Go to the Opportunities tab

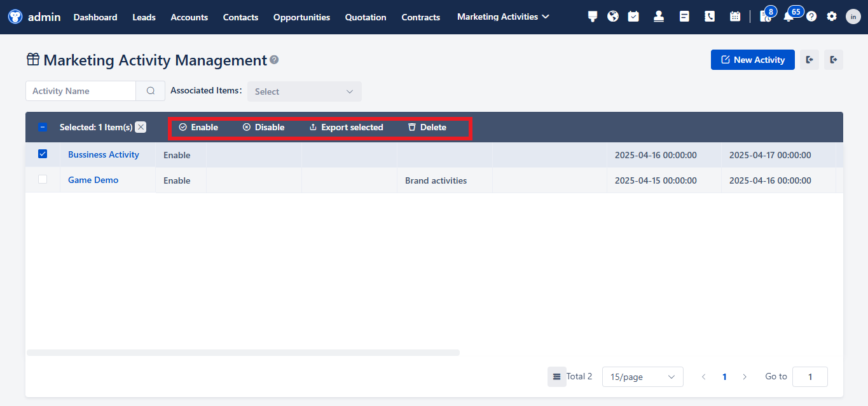pyautogui.click(x=301, y=17)
